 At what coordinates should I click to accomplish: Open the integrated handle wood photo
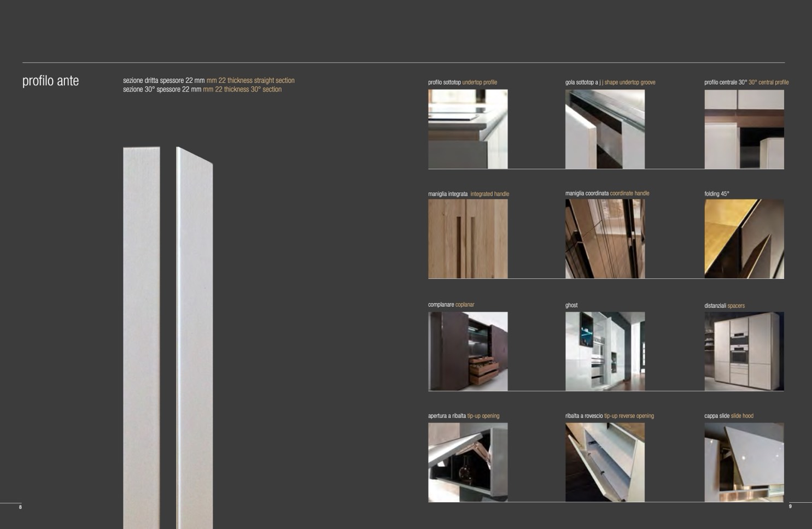(468, 239)
